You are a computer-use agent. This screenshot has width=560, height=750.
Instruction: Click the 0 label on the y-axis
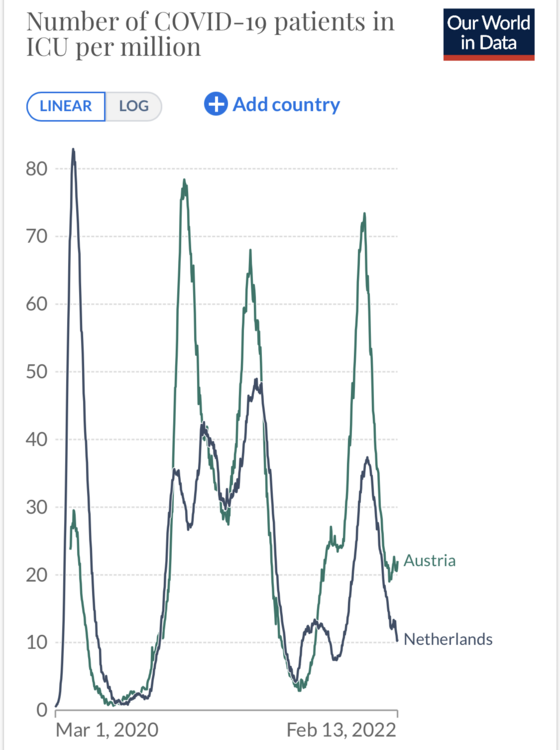[42, 710]
